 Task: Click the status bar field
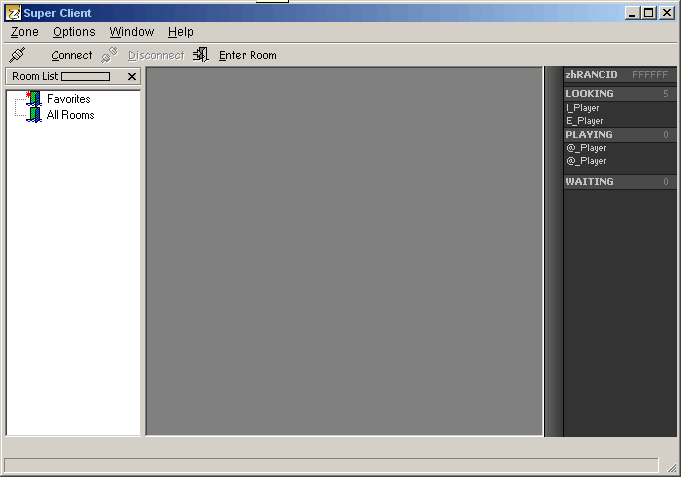tap(331, 465)
